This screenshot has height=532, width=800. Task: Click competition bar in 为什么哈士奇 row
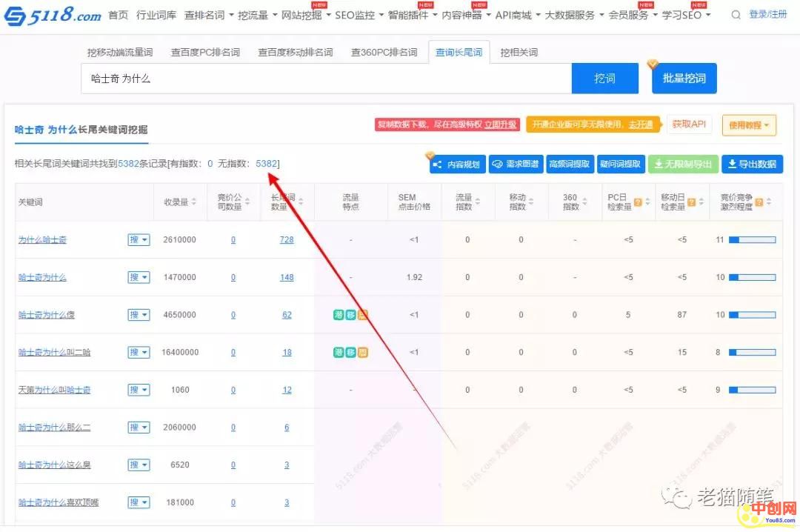coord(752,240)
